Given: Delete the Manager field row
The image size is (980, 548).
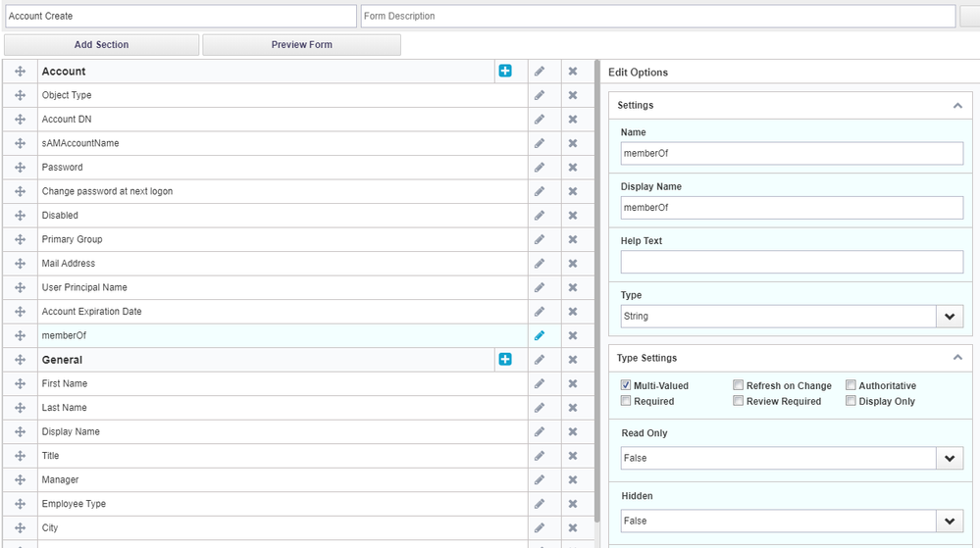Looking at the screenshot, I should click(x=573, y=479).
